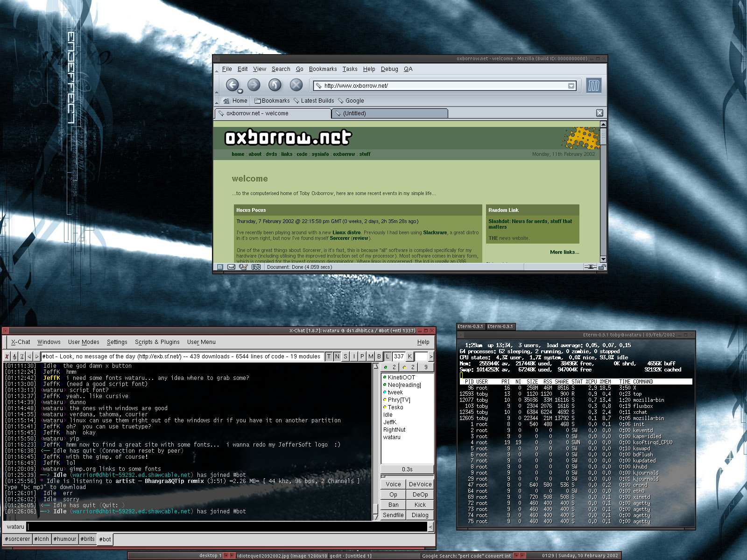Toggle channel mode M in X-Chat
The image size is (747, 560).
(371, 357)
